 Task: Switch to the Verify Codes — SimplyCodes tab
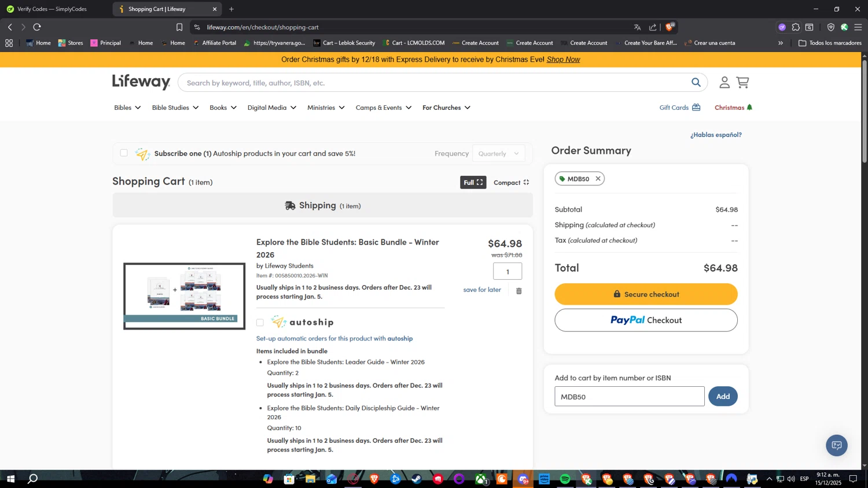(x=52, y=9)
